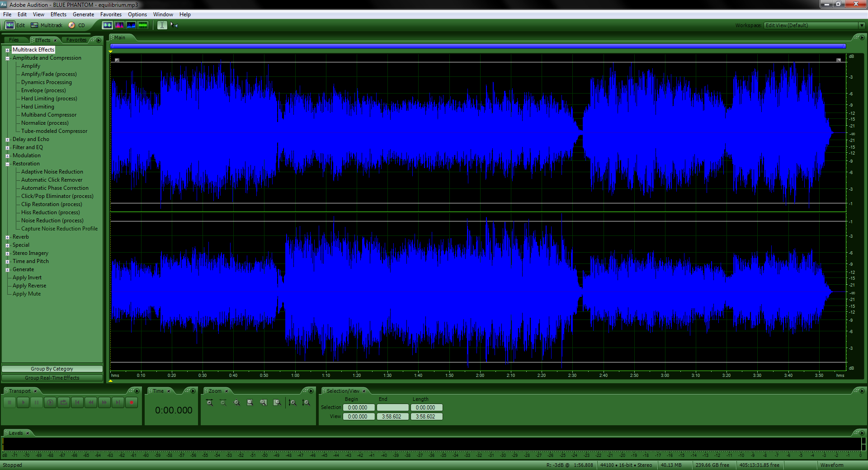Screen dimensions: 868x470
Task: Click Zoom to Left Edge of Selection
Action: 264,402
